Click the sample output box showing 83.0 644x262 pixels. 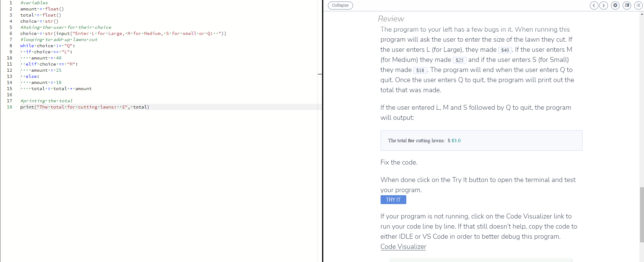481,140
